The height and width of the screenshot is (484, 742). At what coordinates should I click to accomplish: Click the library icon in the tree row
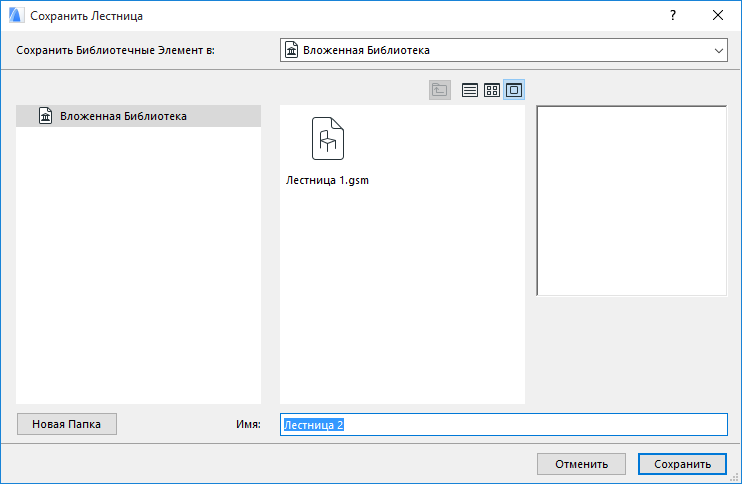click(x=45, y=116)
